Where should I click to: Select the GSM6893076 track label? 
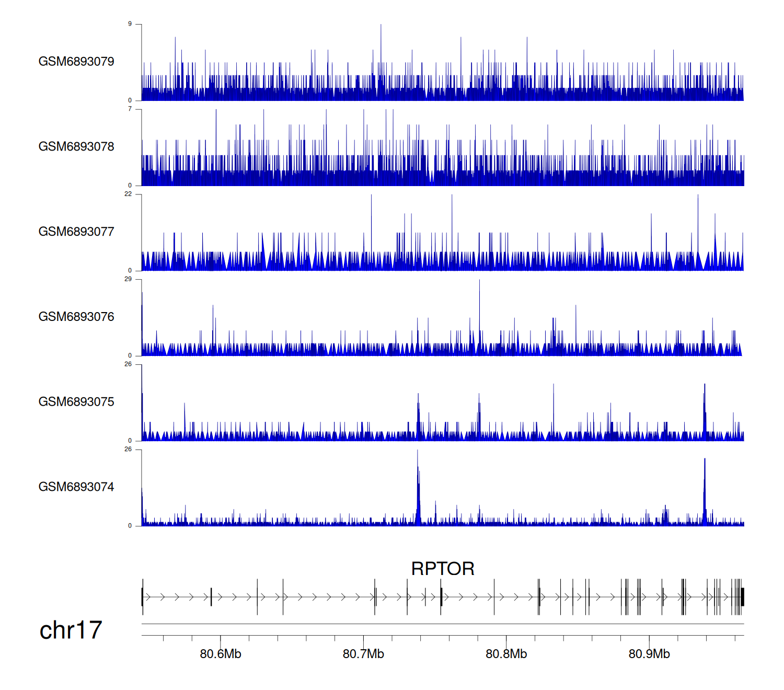click(x=76, y=317)
